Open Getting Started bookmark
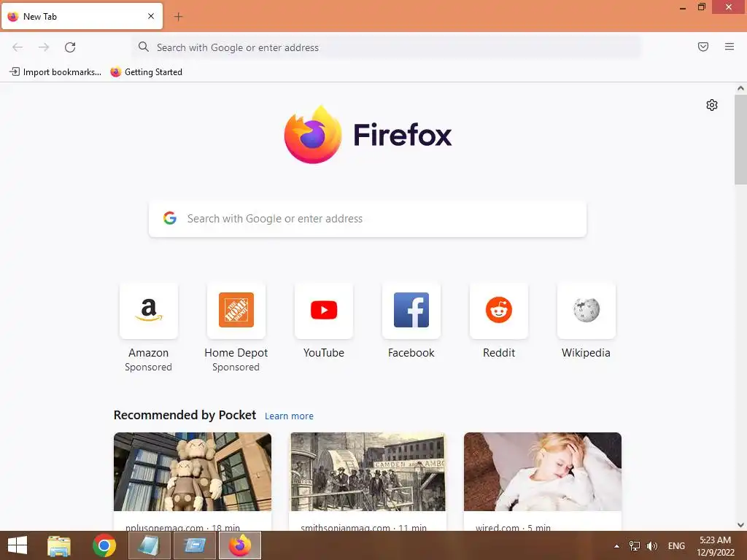The height and width of the screenshot is (560, 747). 146,72
